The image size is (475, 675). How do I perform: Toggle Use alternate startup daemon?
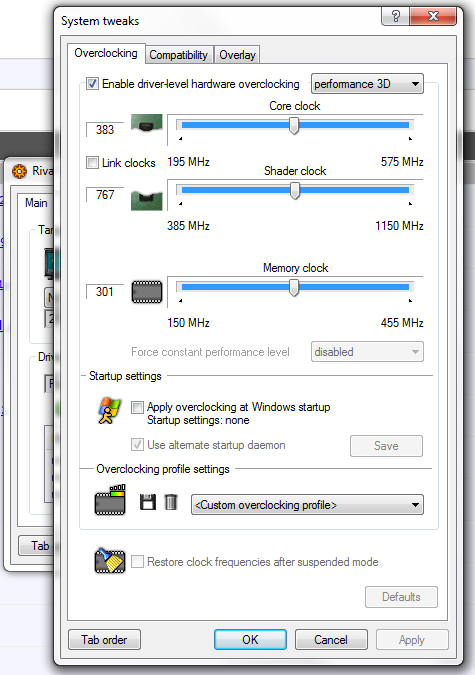point(137,445)
